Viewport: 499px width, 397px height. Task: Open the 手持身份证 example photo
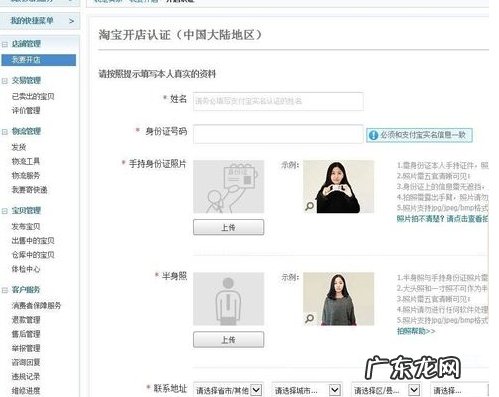(339, 187)
